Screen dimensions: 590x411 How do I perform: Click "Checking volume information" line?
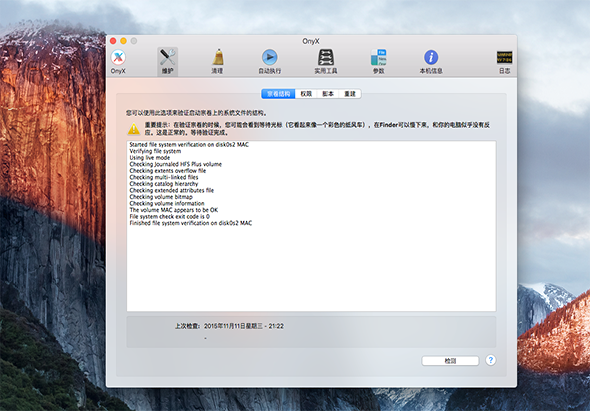(167, 204)
